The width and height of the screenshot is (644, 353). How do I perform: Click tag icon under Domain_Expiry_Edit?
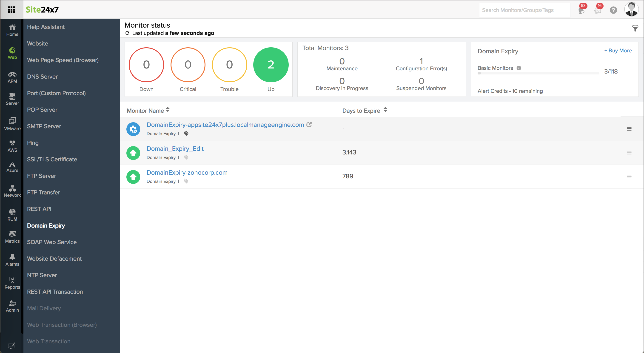tap(186, 157)
